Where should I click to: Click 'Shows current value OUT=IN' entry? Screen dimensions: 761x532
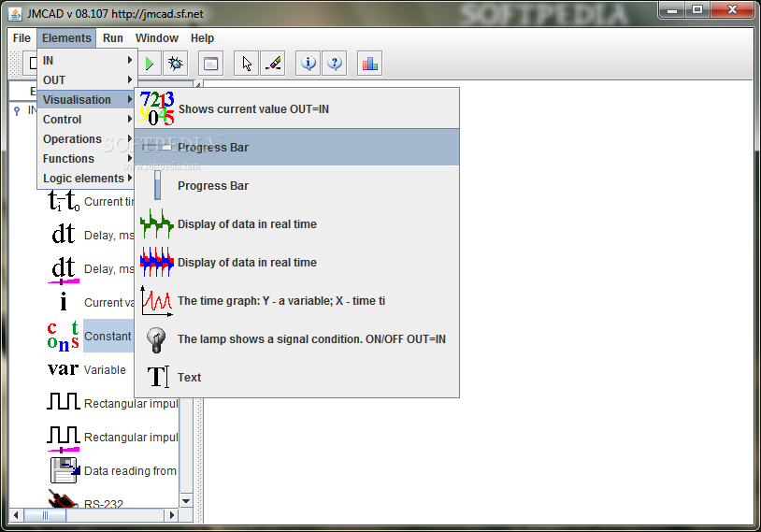(297, 108)
